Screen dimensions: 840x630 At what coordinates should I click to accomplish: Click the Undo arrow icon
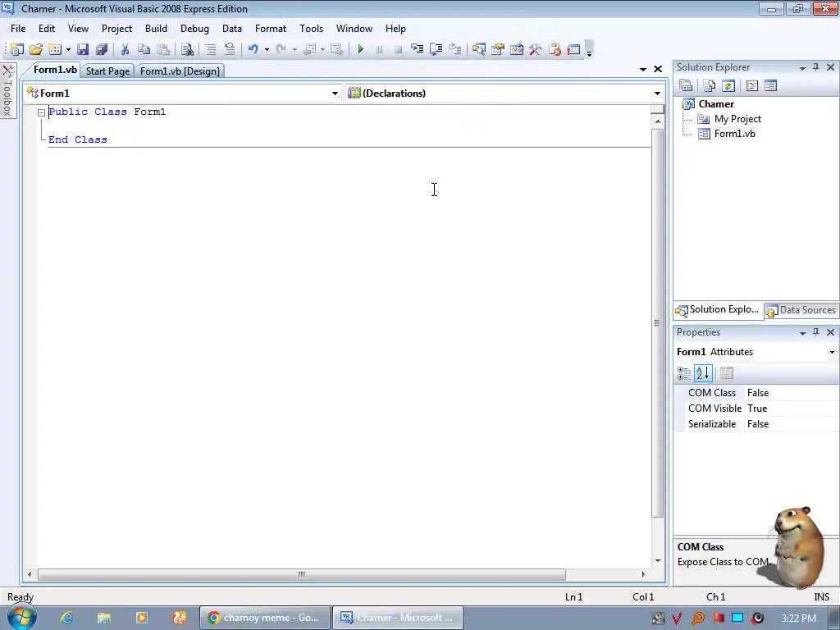tap(253, 49)
